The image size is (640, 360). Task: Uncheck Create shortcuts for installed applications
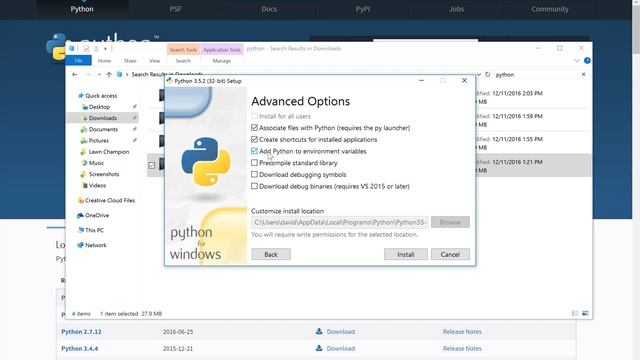254,139
